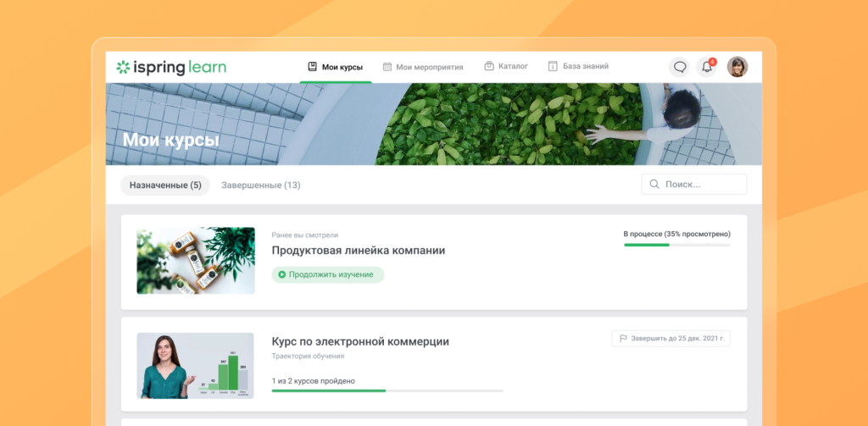The width and height of the screenshot is (868, 426).
Task: Click Завершить до 25 дек. 2021 г. badge
Action: coord(671,339)
